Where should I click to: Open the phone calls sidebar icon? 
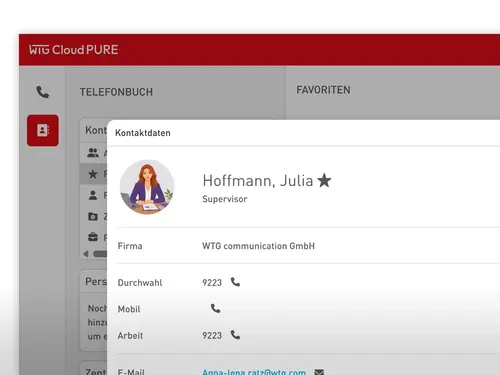pos(43,92)
